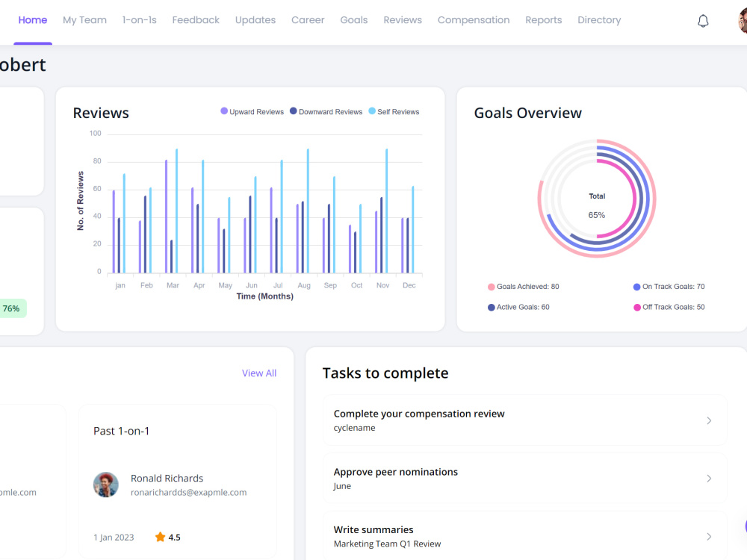Click the Time (Months) axis title
This screenshot has width=747, height=560.
tap(265, 296)
